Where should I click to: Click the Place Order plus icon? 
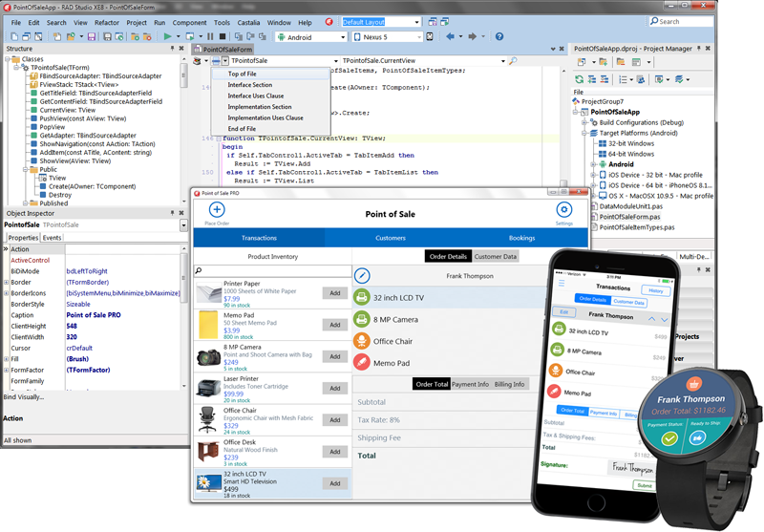(x=217, y=209)
